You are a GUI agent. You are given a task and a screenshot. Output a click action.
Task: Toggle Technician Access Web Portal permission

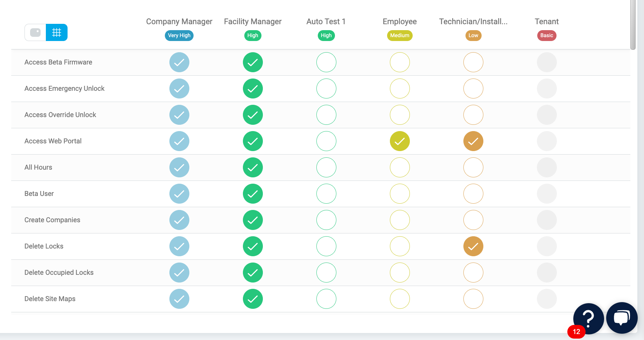(x=473, y=141)
